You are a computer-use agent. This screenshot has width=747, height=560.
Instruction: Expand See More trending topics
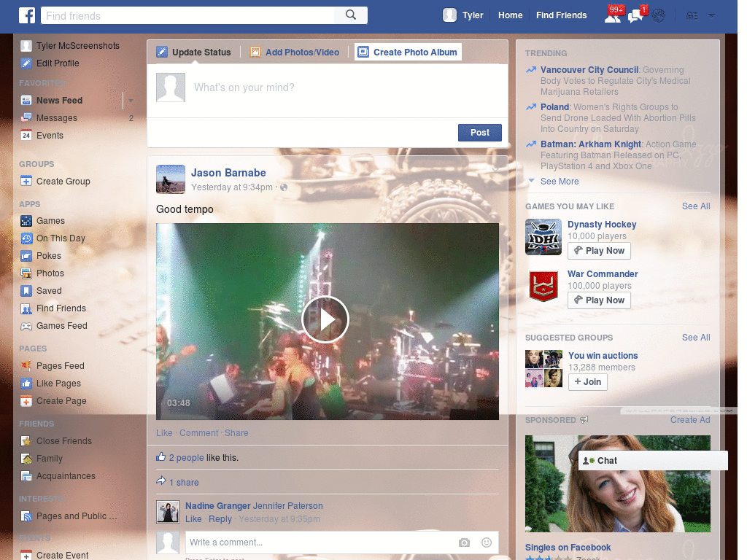560,182
